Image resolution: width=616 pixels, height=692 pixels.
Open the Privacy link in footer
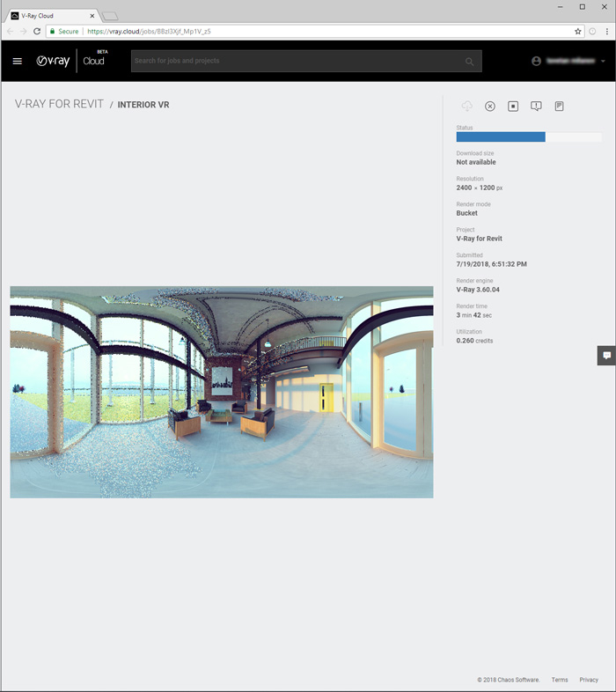pos(589,680)
